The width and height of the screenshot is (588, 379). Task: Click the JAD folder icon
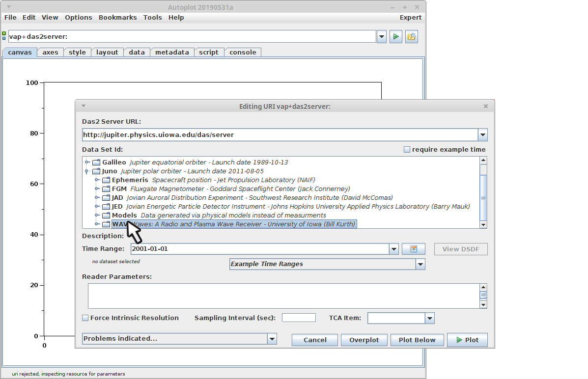click(x=106, y=197)
